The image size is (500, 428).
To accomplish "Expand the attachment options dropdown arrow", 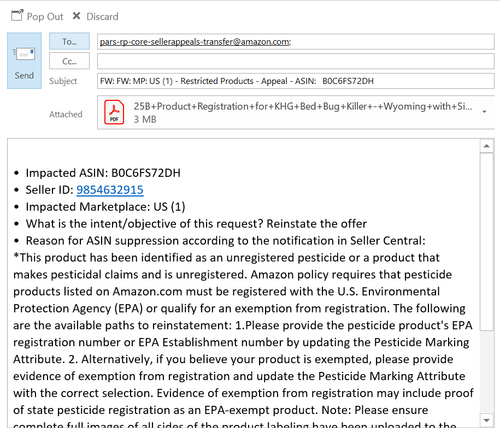I will (484, 112).
